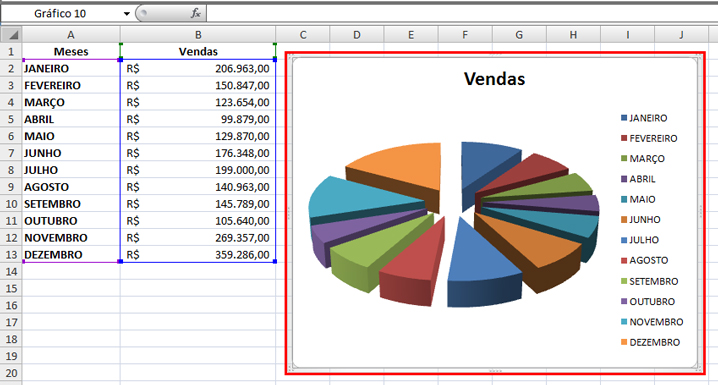Select column A header
718x385 pixels.
71,35
